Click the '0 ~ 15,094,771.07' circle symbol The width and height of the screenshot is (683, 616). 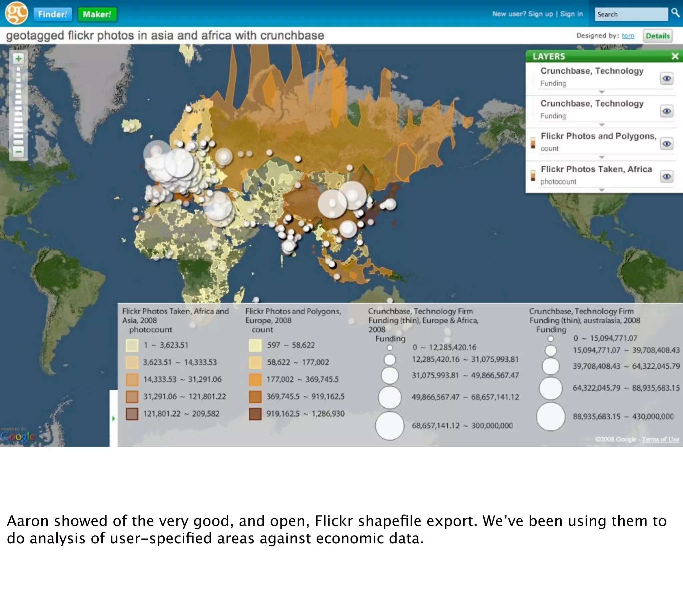pyautogui.click(x=551, y=339)
